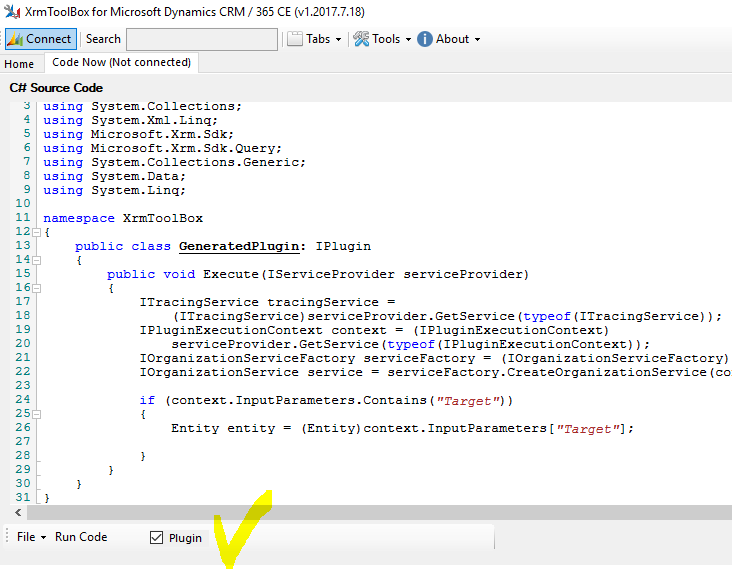Click the Run Code button
Screen dimensions: 732x569
pos(81,537)
